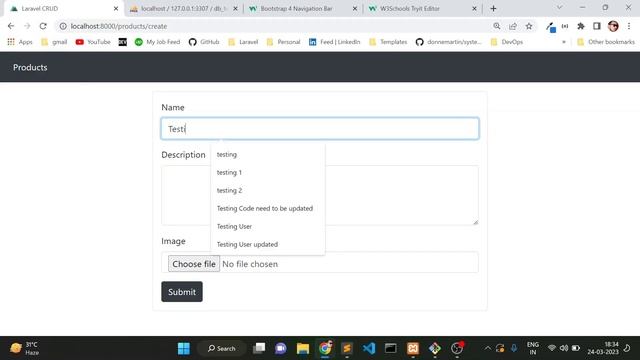Select the 'testing 1' suggestion
640x360 pixels.
[268, 172]
